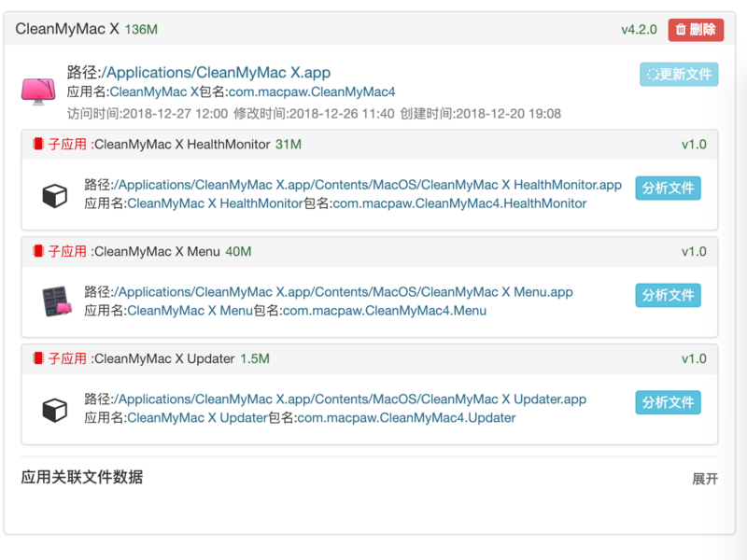Click app name CleanMyMac X Updater link text
The height and width of the screenshot is (560, 747).
[x=197, y=417]
